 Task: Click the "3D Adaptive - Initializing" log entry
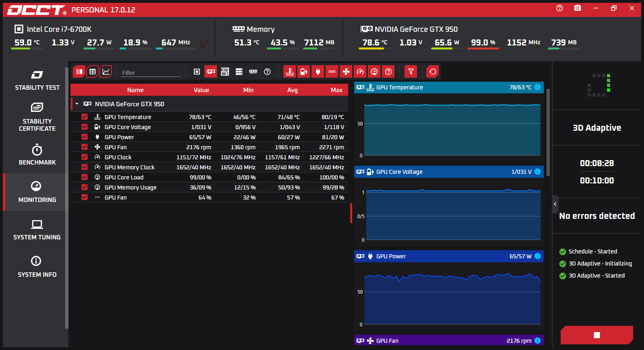tap(600, 264)
